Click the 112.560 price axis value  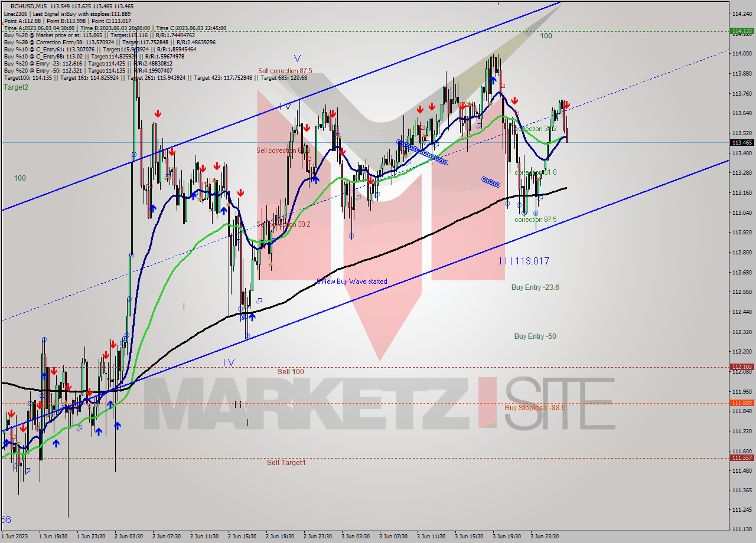pos(741,292)
